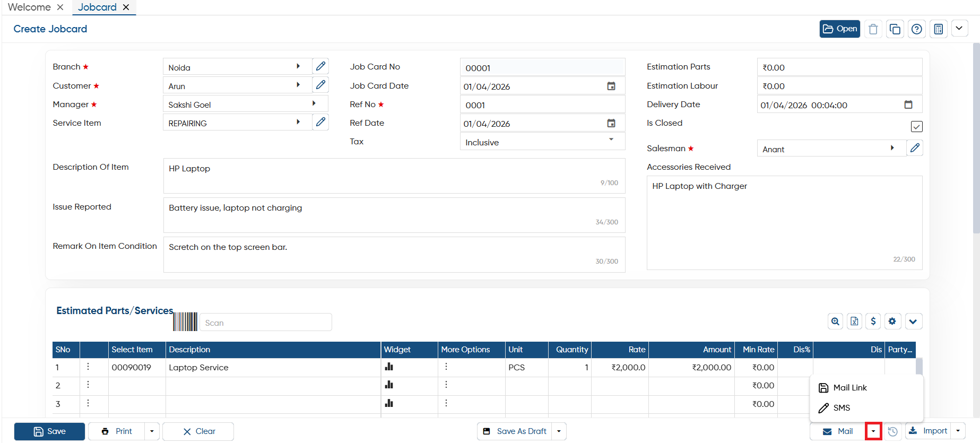Click the search zoom icon above grid
The image size is (980, 443).
coord(836,322)
